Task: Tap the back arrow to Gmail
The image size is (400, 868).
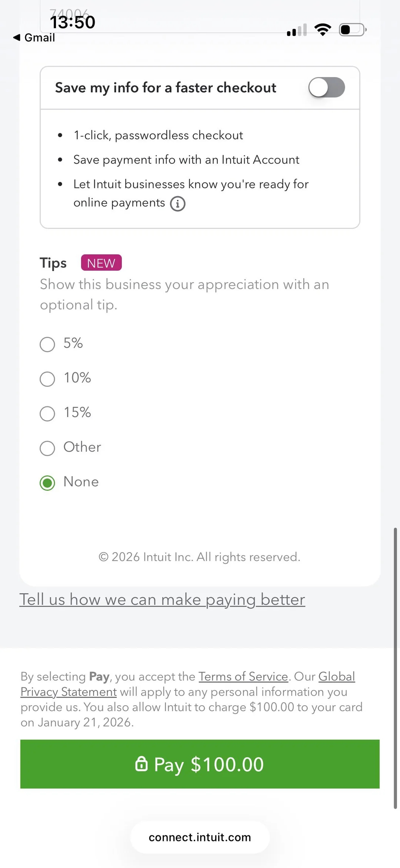Action: point(17,37)
